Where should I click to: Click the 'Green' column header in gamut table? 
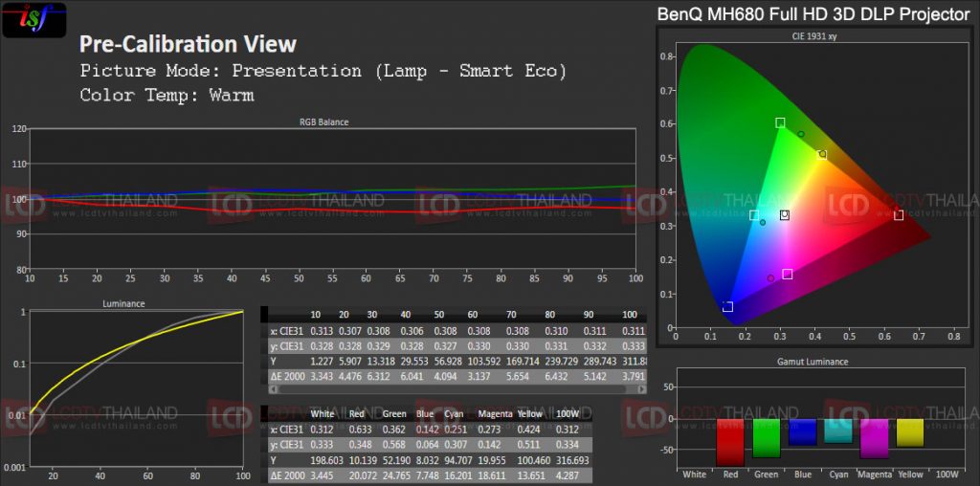pos(394,413)
